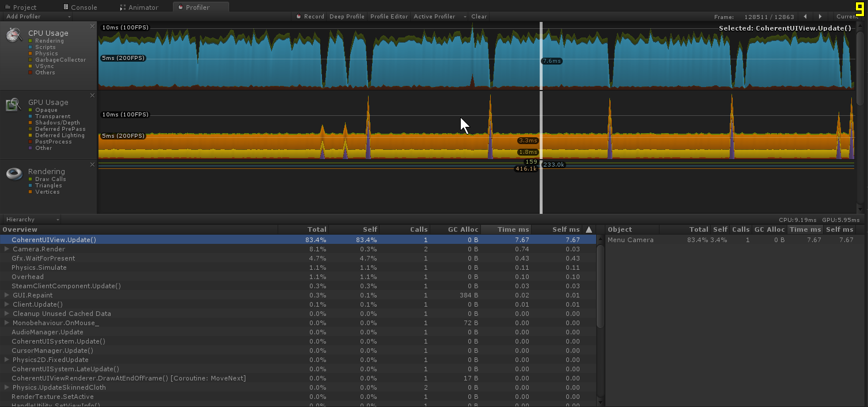This screenshot has width=868, height=407.
Task: Select the GPU Usage chip icon
Action: pos(14,105)
